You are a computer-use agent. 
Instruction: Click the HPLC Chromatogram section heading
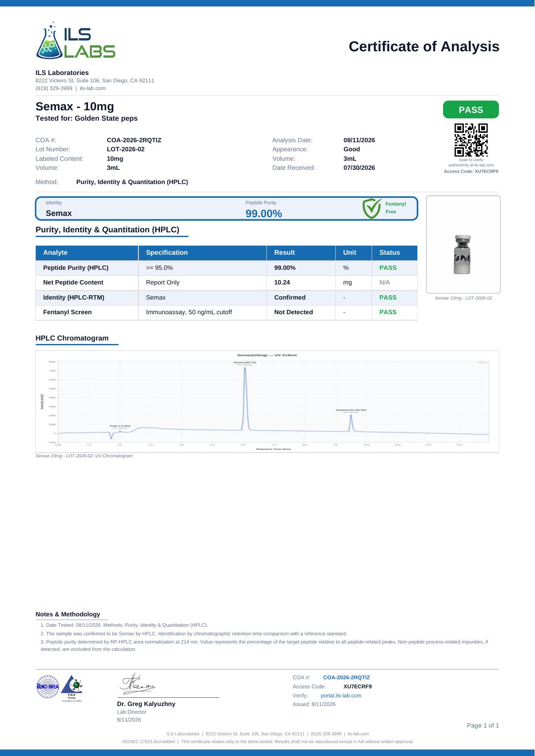pyautogui.click(x=72, y=338)
